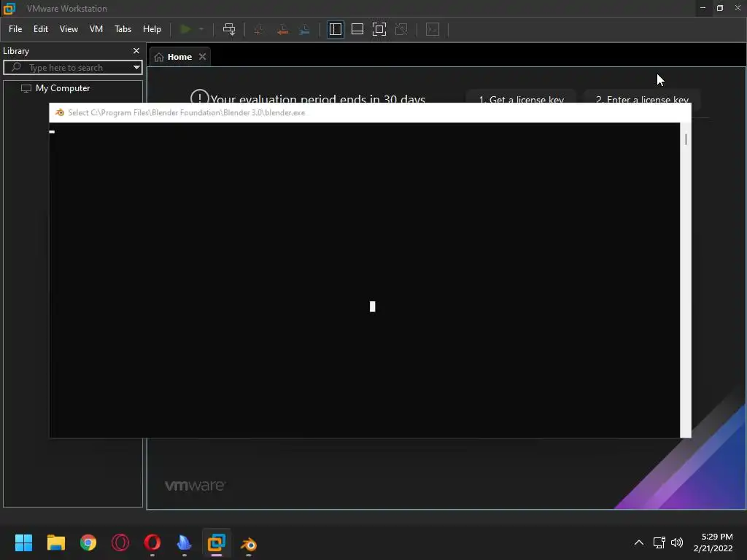
Task: Click the Blender console window title bar
Action: click(x=370, y=113)
